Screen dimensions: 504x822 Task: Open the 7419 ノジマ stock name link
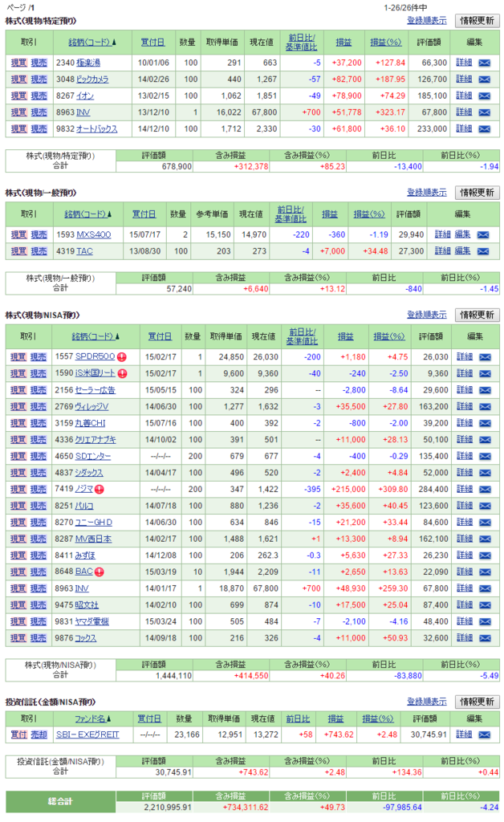pyautogui.click(x=83, y=489)
